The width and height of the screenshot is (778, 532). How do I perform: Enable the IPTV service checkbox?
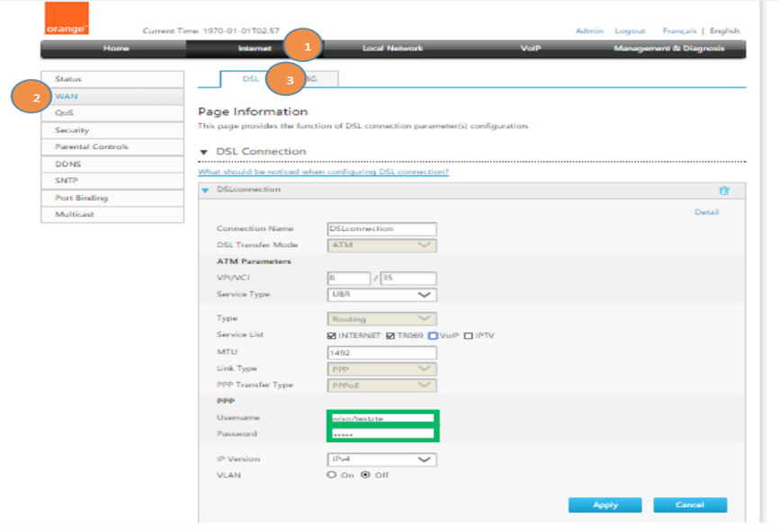click(469, 336)
